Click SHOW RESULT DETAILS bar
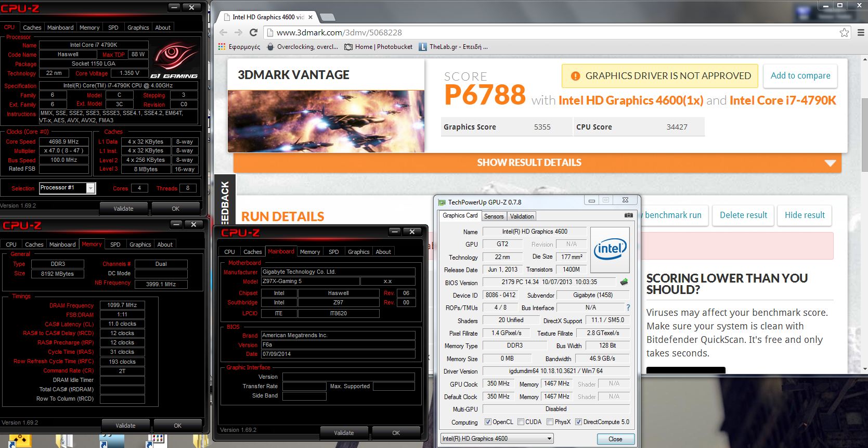 click(537, 163)
